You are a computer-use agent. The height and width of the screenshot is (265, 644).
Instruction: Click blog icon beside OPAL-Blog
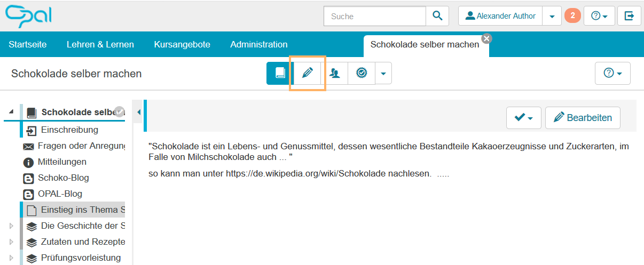[x=28, y=194]
